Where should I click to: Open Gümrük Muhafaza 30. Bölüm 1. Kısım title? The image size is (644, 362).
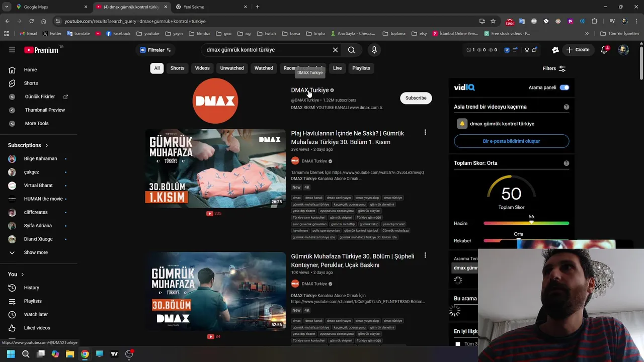click(x=347, y=138)
